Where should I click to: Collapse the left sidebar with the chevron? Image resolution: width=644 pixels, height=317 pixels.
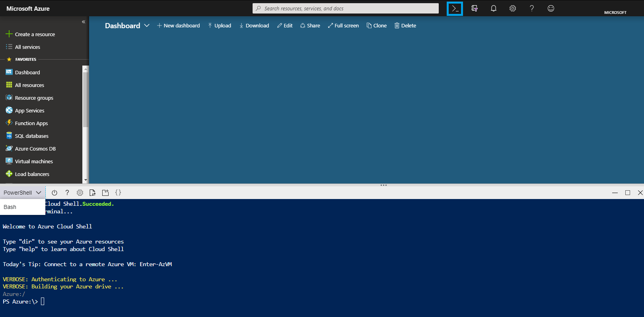tap(84, 22)
